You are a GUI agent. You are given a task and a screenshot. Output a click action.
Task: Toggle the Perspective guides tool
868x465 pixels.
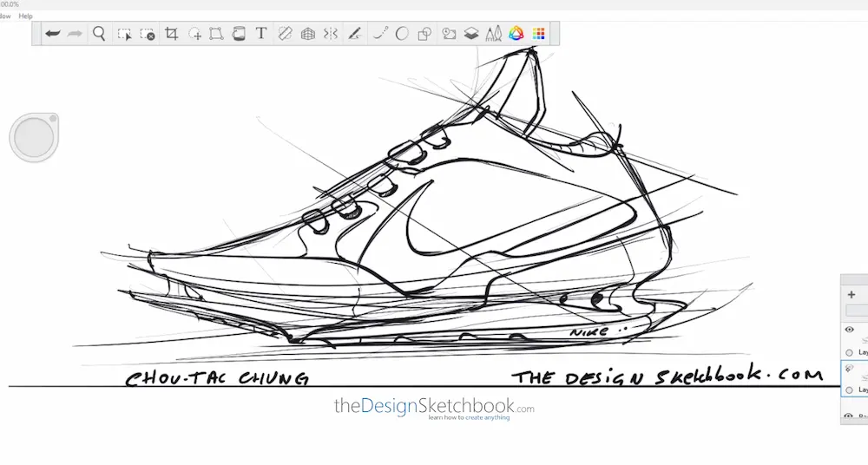click(308, 35)
